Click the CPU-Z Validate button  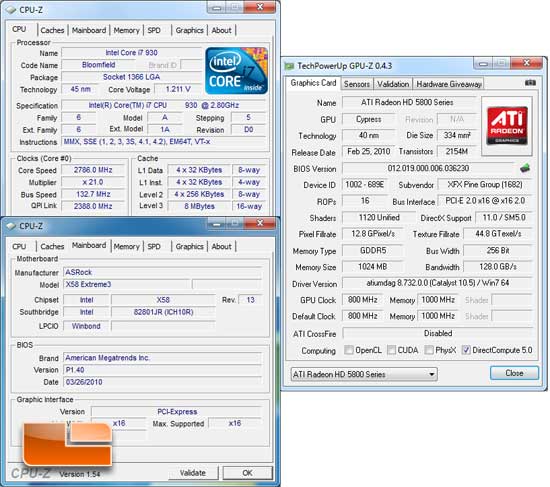[193, 473]
